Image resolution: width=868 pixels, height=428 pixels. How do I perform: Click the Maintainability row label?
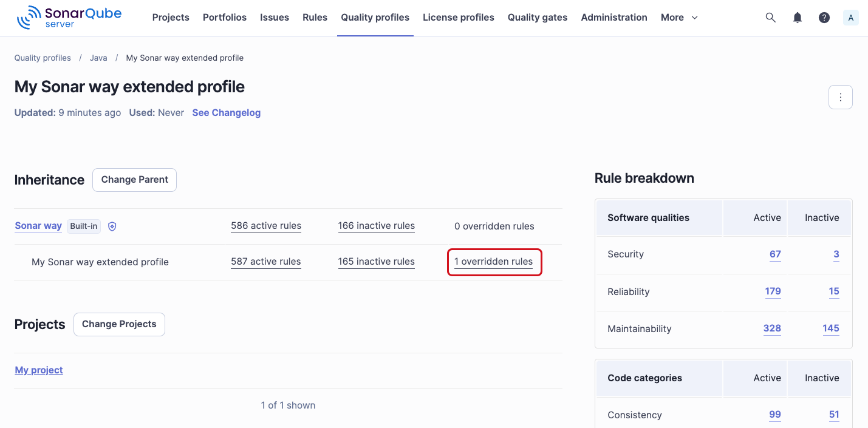pyautogui.click(x=640, y=329)
